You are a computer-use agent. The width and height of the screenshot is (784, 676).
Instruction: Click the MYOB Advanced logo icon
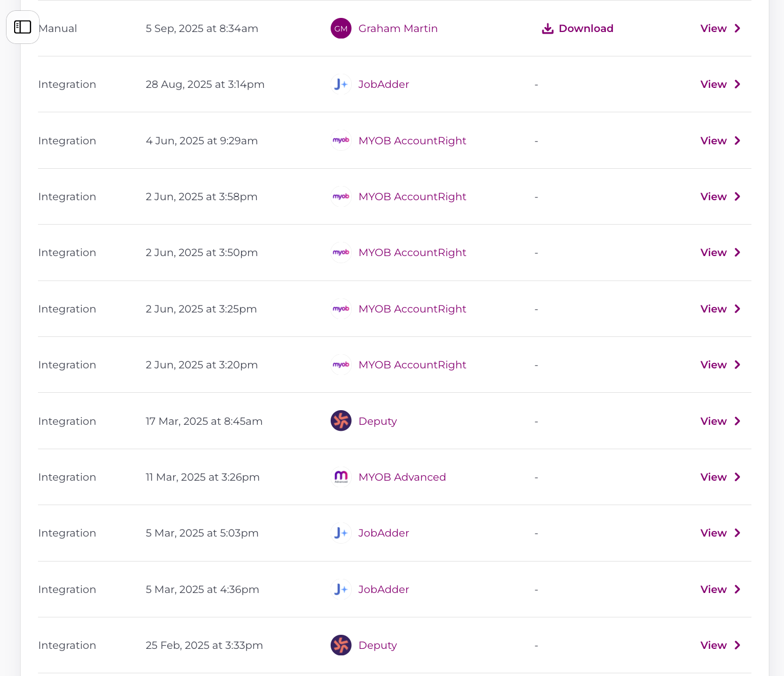point(341,477)
